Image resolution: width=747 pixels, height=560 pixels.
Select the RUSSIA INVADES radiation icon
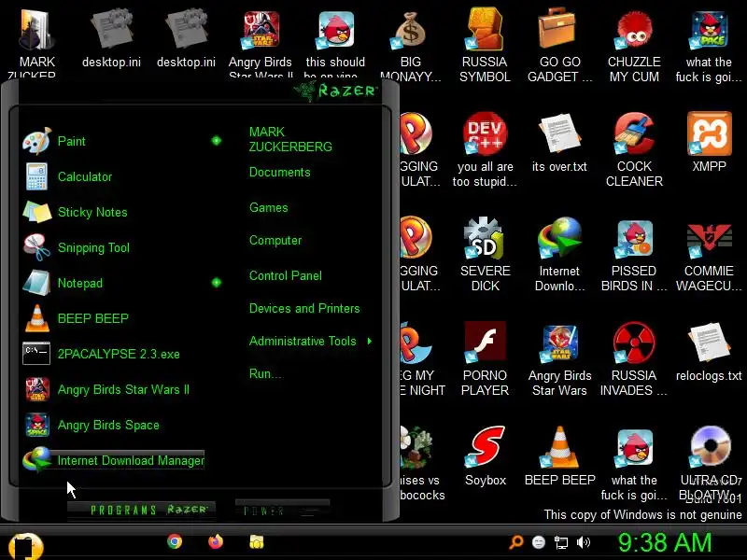coord(634,360)
